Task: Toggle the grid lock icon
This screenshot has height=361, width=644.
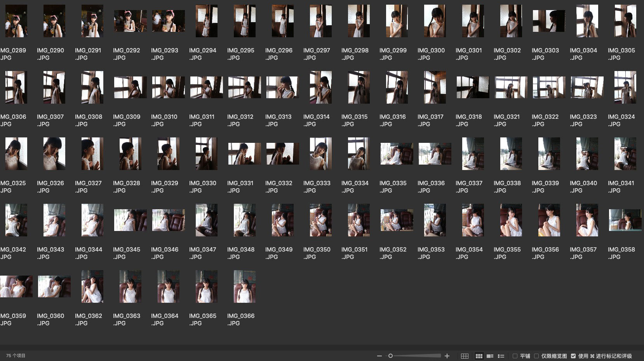Action: click(465, 356)
